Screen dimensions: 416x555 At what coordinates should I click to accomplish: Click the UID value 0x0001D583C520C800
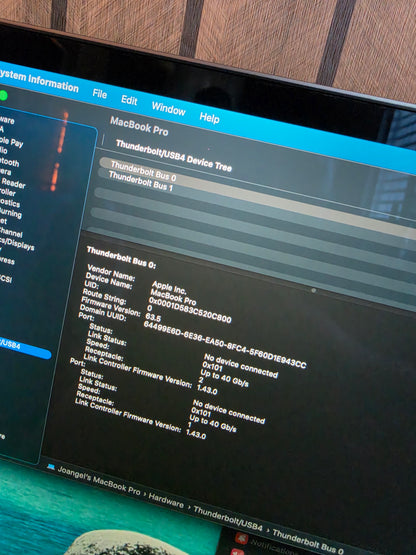pos(189,309)
